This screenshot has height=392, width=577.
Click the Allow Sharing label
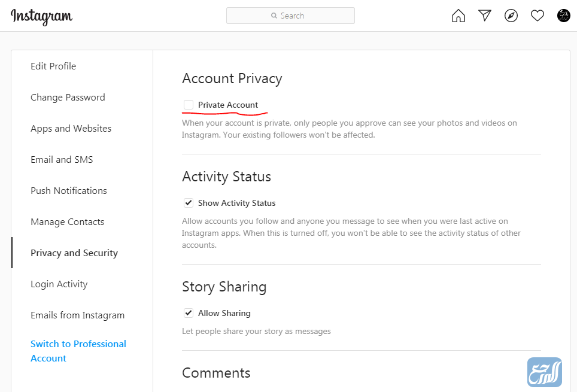pos(224,313)
